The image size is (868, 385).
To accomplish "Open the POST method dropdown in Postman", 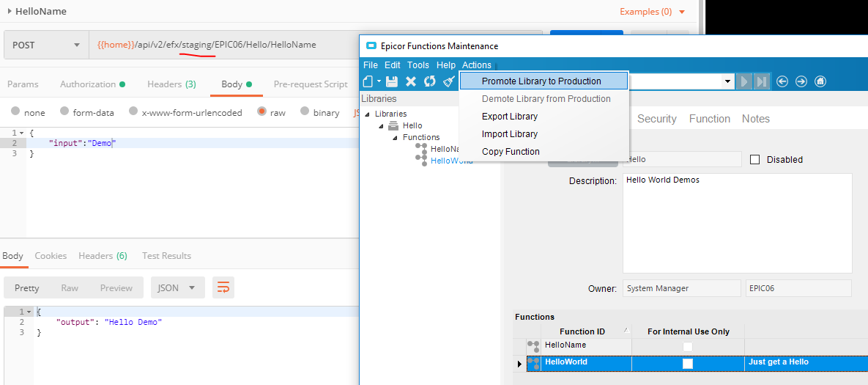I will click(46, 45).
